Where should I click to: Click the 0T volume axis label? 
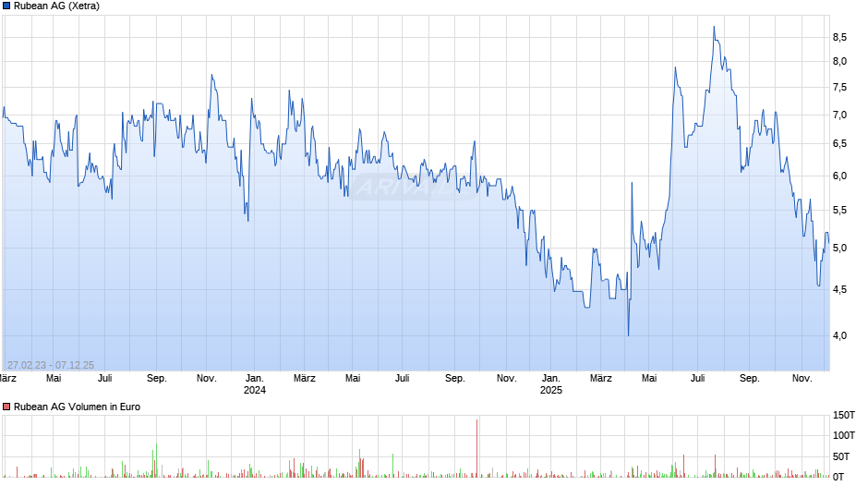tap(838, 477)
